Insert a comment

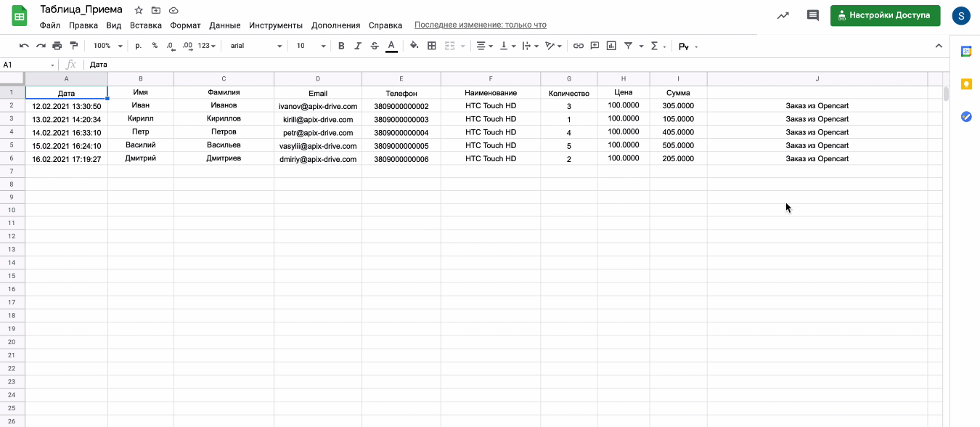click(595, 46)
